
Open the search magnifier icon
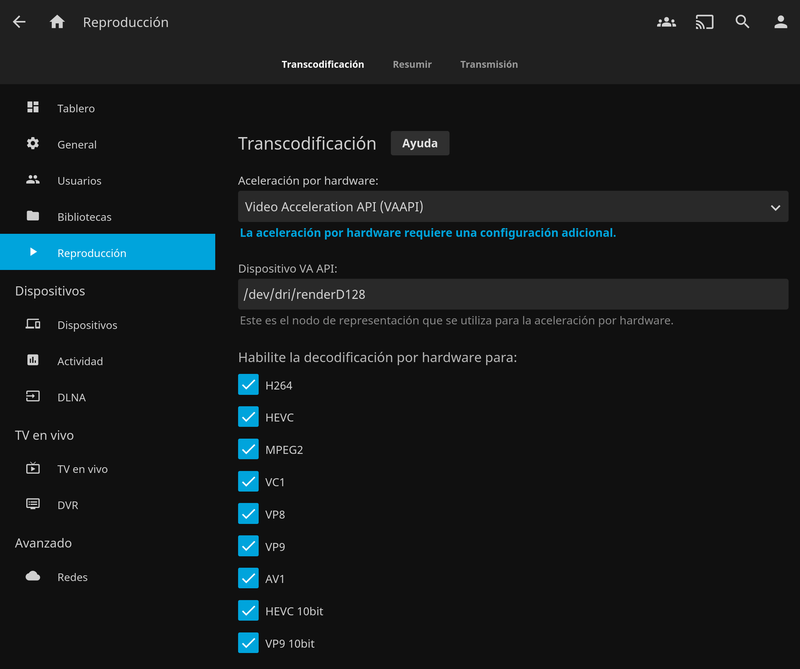[742, 21]
